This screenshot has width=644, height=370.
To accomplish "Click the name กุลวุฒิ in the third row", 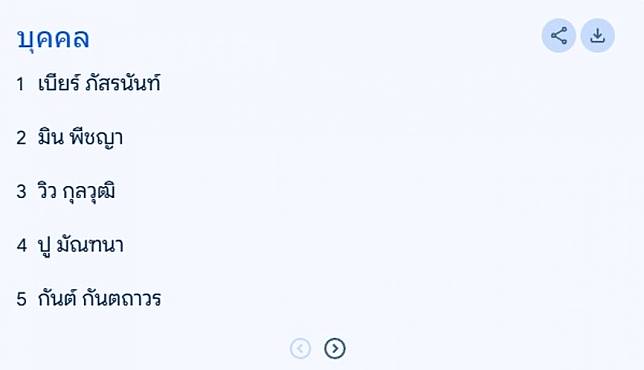I will click(89, 192).
